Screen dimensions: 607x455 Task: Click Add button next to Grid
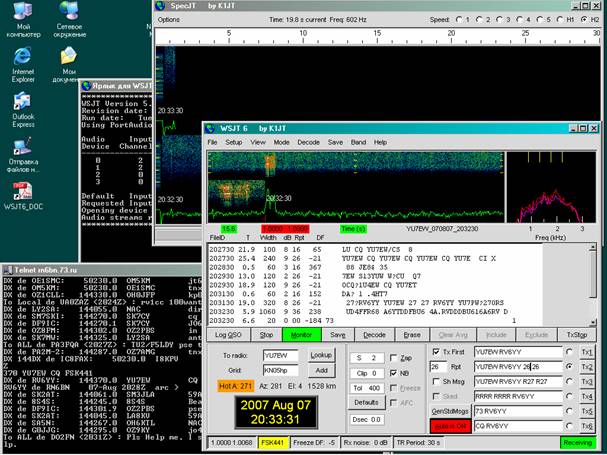[321, 371]
